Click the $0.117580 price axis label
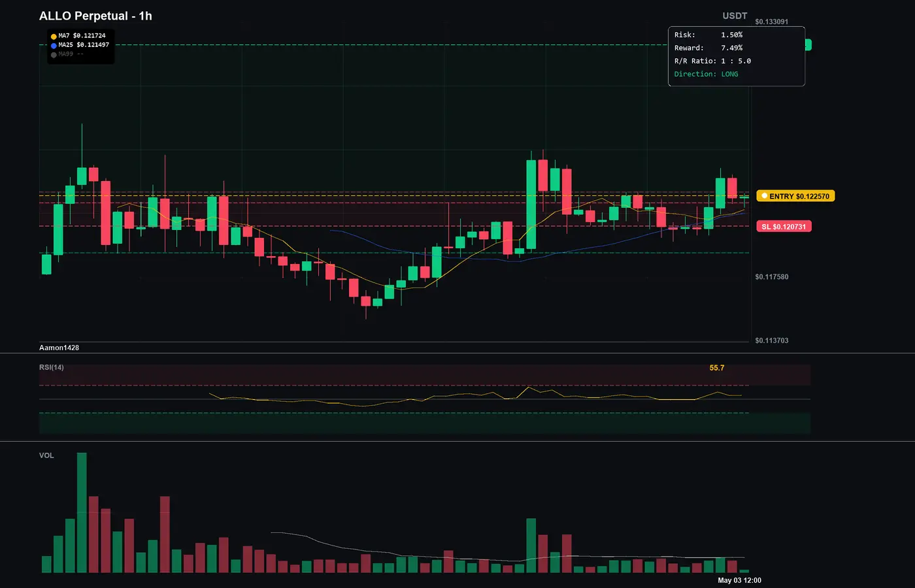The width and height of the screenshot is (915, 588). tap(771, 277)
